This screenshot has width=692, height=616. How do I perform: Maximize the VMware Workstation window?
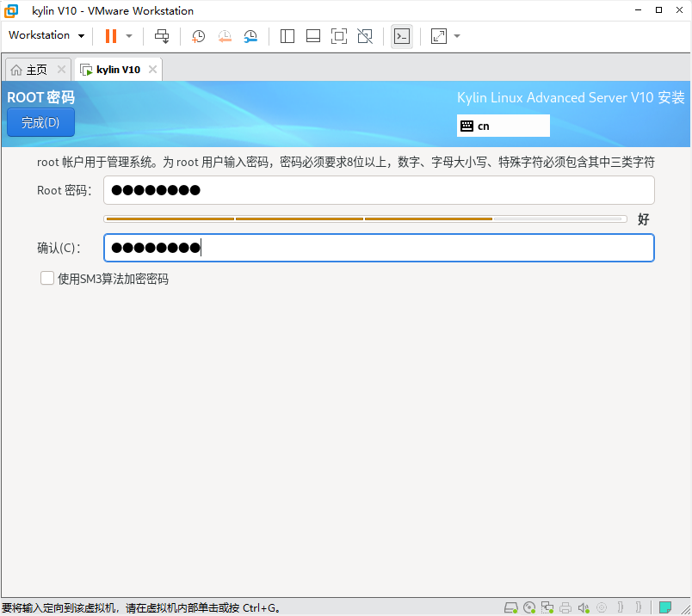658,10
